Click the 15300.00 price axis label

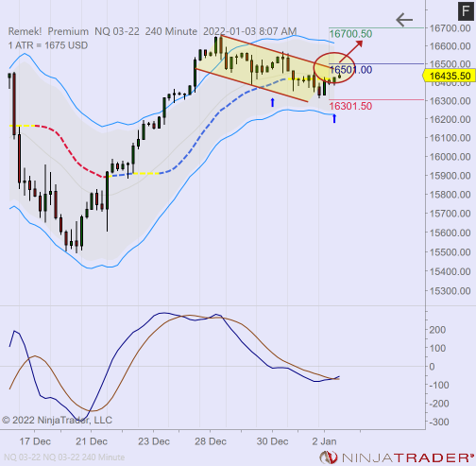pyautogui.click(x=450, y=291)
